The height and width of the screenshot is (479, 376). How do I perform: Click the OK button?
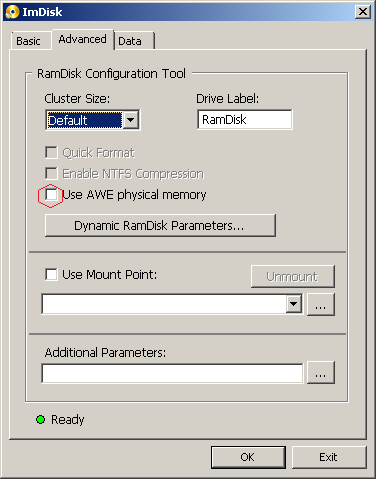point(248,457)
